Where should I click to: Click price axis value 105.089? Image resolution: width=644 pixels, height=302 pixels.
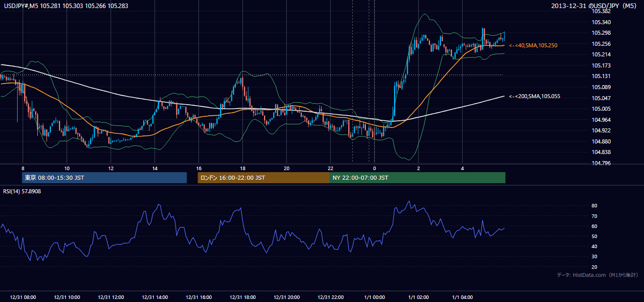point(601,87)
